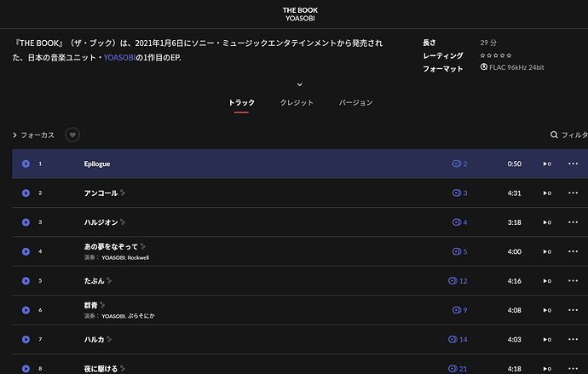Click THE BOOK album title

[300, 10]
